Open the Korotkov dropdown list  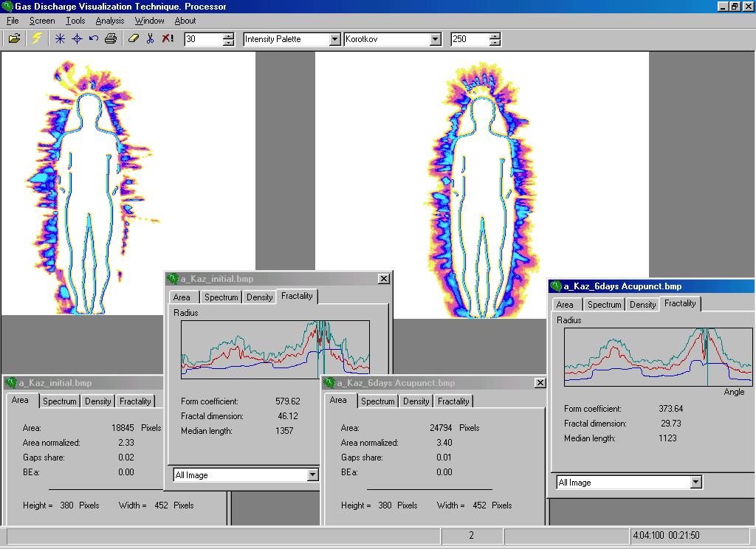pos(436,40)
